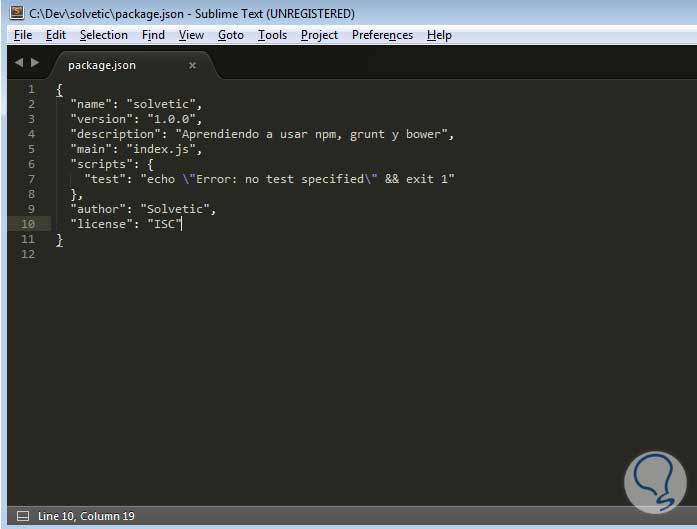697x529 pixels.
Task: Click line number 10 in gutter
Action: [28, 224]
